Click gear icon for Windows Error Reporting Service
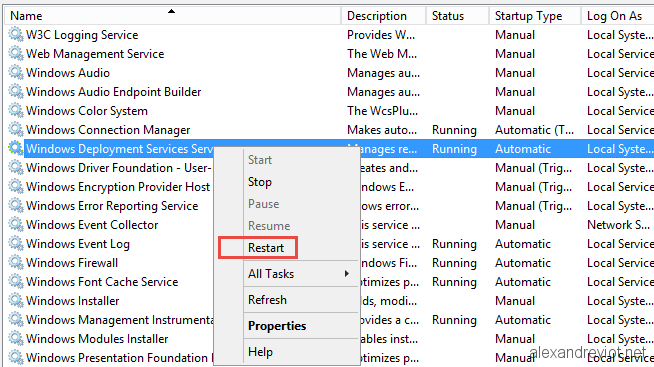 point(16,206)
